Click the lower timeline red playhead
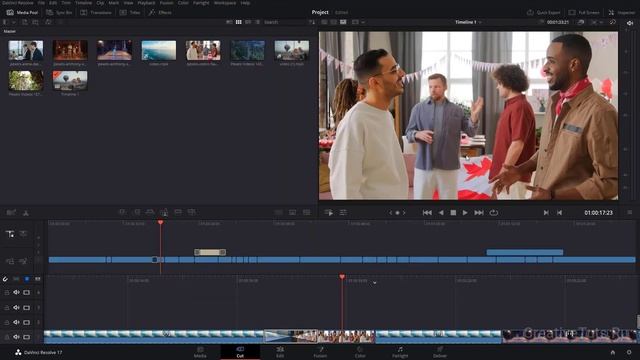This screenshot has width=640, height=360. pyautogui.click(x=342, y=277)
